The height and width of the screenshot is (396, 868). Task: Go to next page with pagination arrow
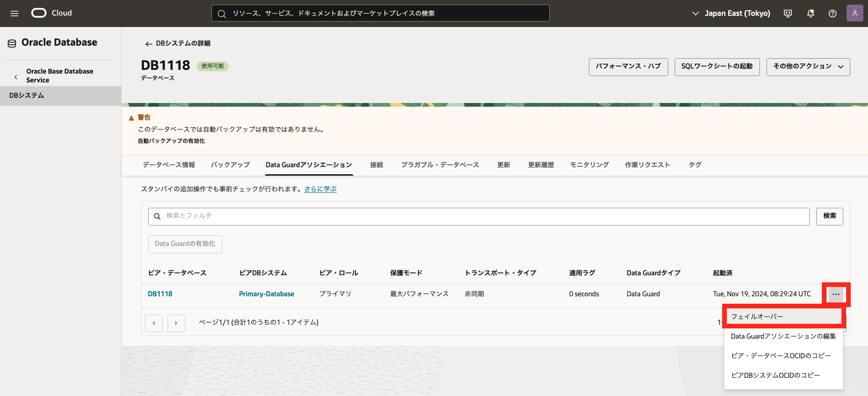176,323
